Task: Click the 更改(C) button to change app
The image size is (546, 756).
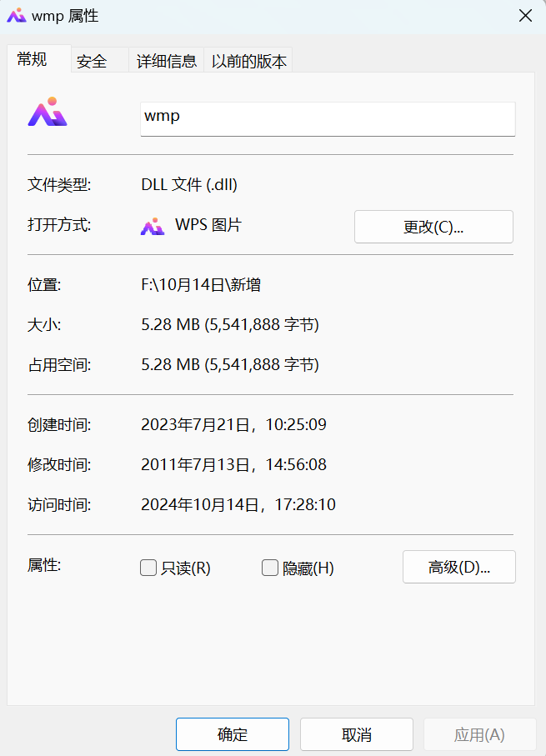Action: pyautogui.click(x=433, y=226)
